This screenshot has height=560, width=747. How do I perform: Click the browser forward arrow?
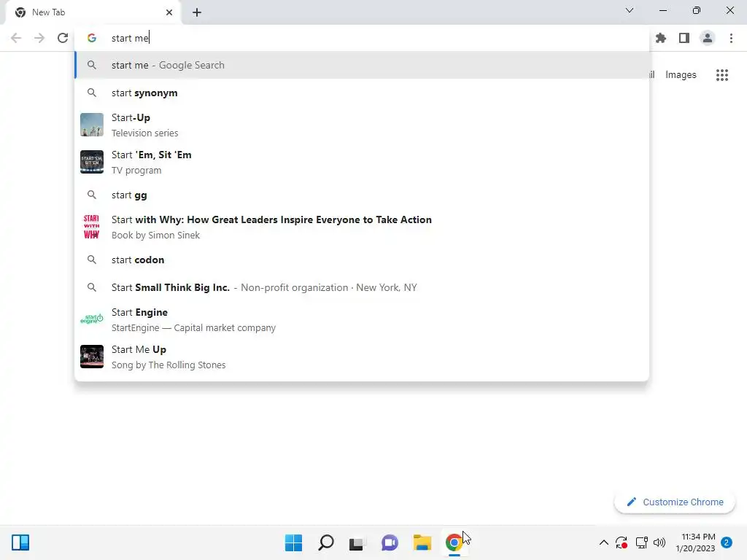(x=39, y=38)
